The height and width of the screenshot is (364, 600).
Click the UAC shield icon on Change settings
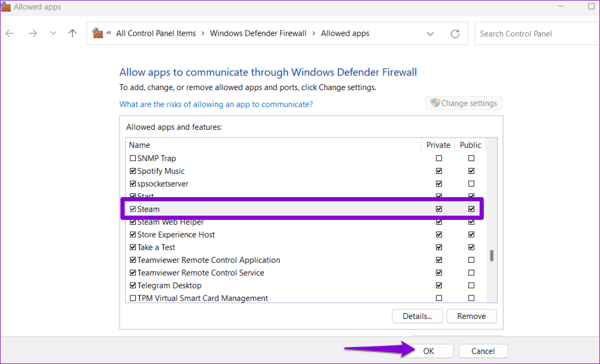(435, 102)
